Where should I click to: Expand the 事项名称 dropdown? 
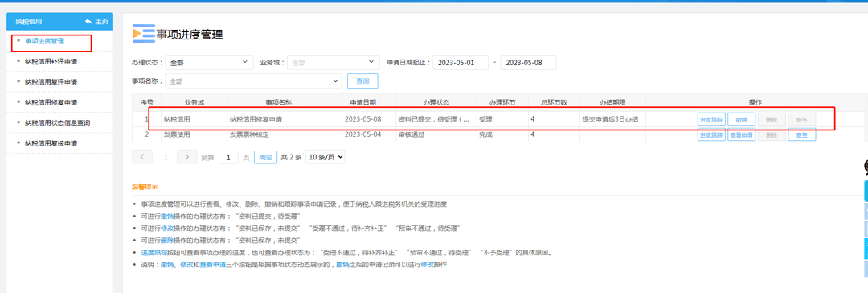click(x=253, y=81)
